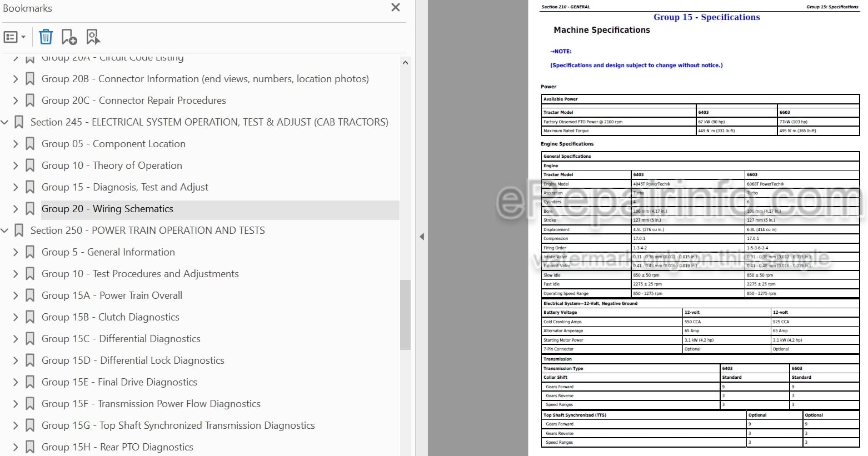Expand Group 15G Top Shaft Synchronized Diagnostics

pyautogui.click(x=16, y=425)
